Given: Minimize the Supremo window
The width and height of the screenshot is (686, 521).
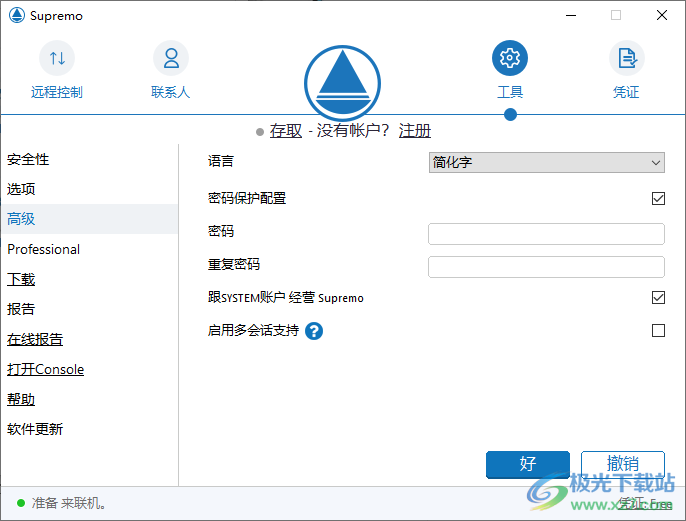Looking at the screenshot, I should pos(571,15).
